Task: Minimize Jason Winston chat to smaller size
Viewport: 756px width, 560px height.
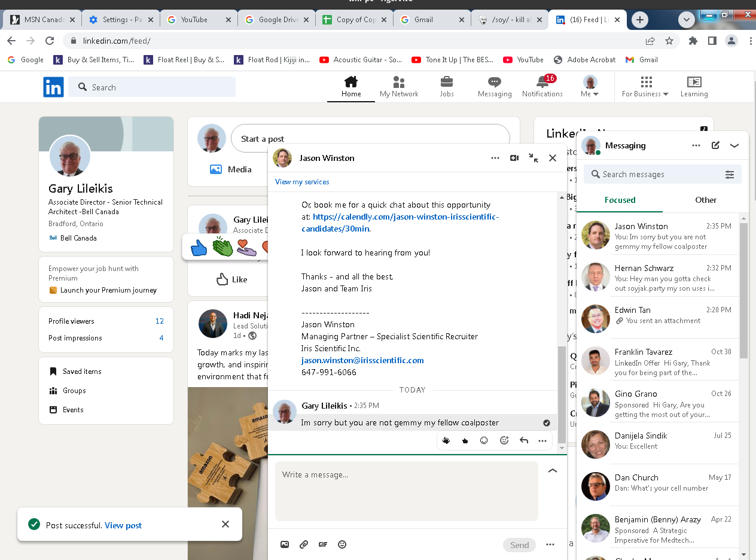Action: pyautogui.click(x=534, y=158)
